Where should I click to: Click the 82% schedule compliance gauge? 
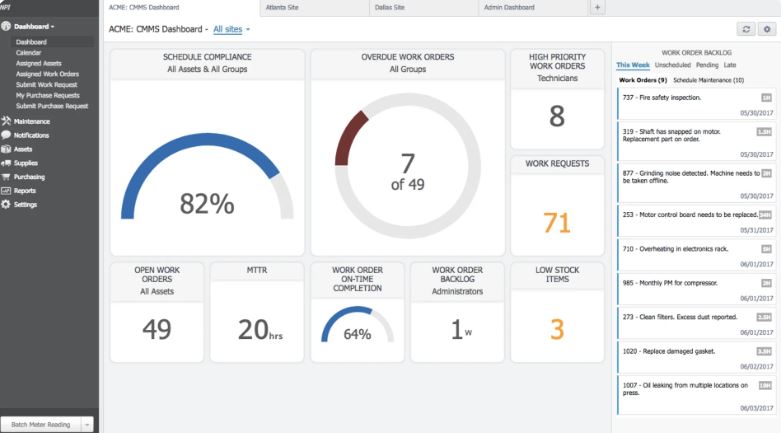pyautogui.click(x=207, y=177)
